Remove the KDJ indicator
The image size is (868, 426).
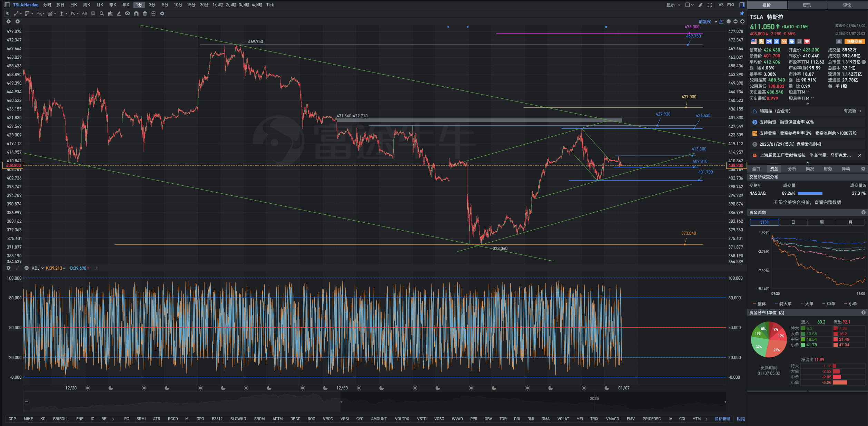pos(27,268)
